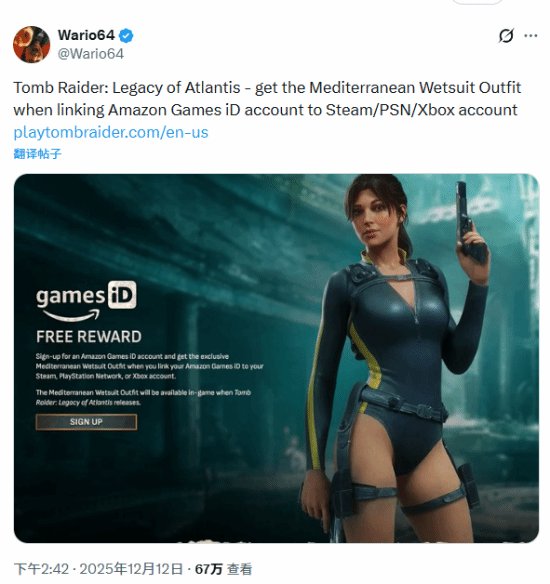
Task: Open the playtombraider.com/en-us link
Action: pos(111,132)
